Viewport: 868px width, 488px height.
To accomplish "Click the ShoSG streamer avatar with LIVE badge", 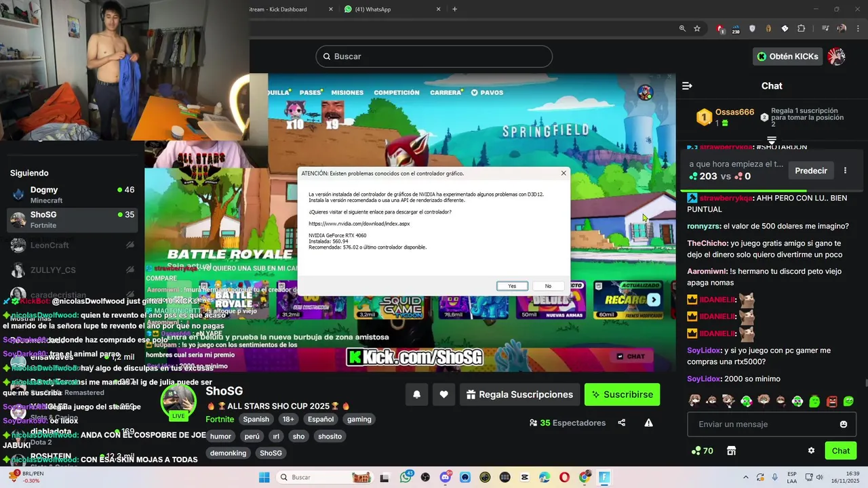I will 179,401.
